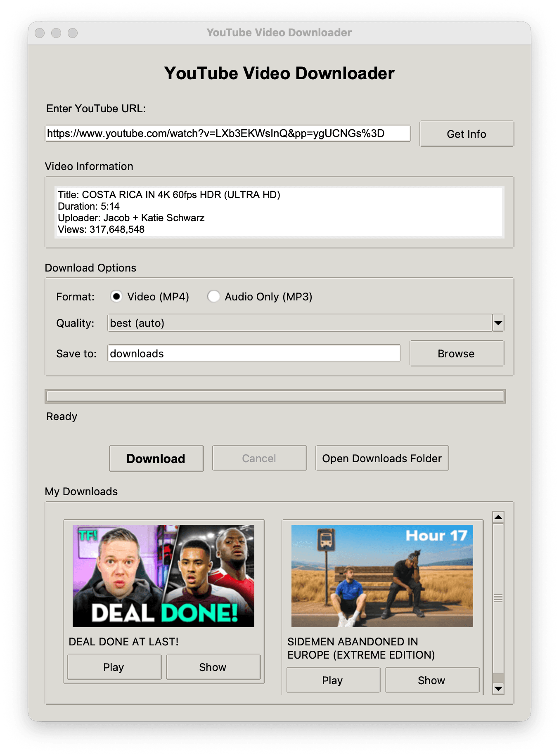This screenshot has width=559, height=756.
Task: Click the Ready status text
Action: (x=62, y=416)
